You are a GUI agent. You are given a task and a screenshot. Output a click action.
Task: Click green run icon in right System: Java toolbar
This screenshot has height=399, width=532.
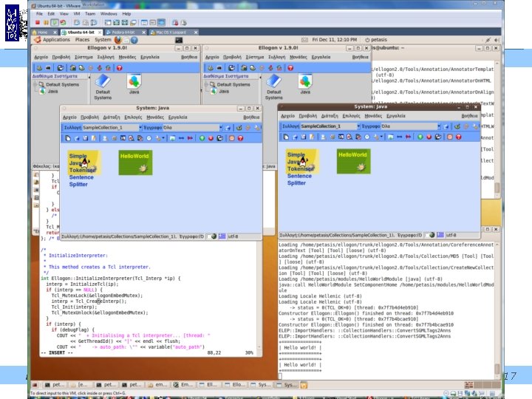pos(420,137)
